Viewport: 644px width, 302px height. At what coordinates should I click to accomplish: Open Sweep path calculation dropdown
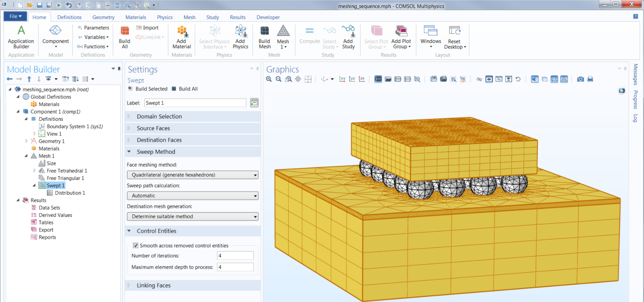click(x=193, y=196)
